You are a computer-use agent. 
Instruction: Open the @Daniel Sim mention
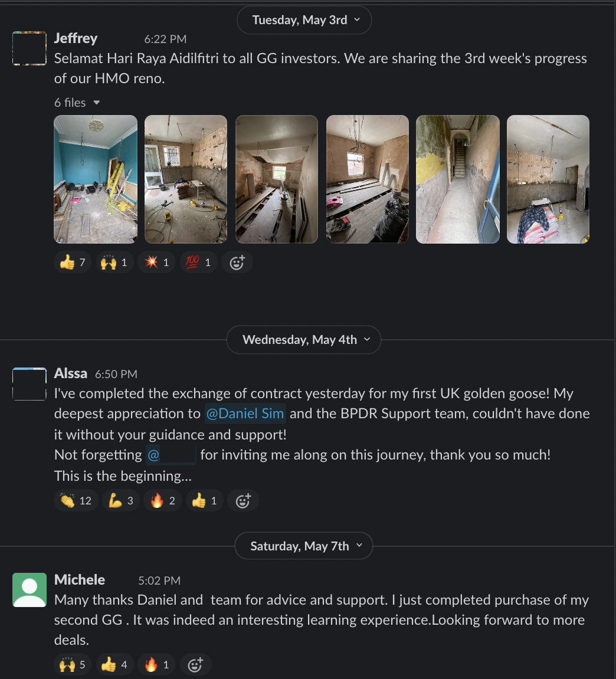coord(245,414)
